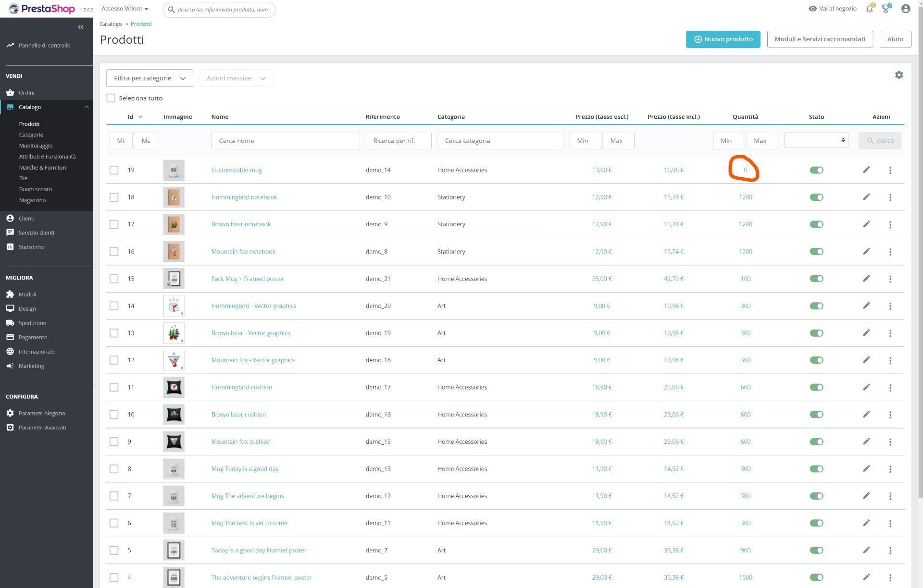Open the Hummingbird cushion product link

pos(241,387)
